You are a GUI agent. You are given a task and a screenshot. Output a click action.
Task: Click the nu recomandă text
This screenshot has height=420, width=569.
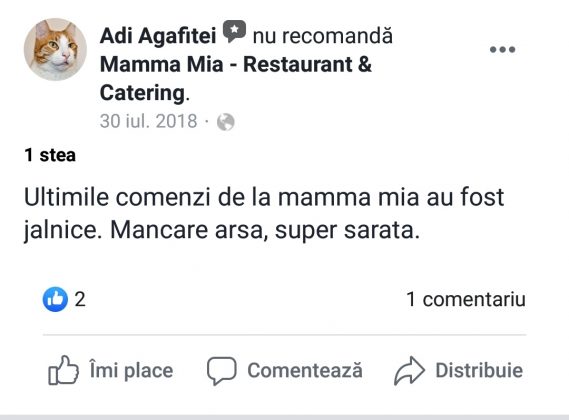[x=323, y=36]
